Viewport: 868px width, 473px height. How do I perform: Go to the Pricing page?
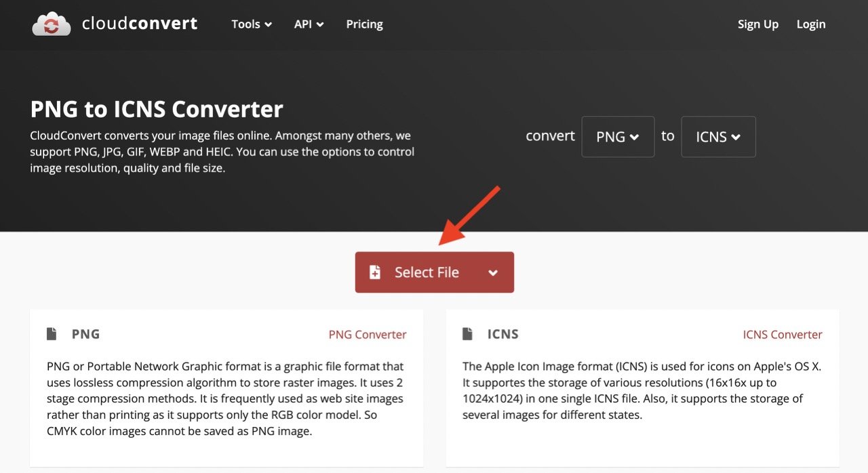[x=364, y=24]
